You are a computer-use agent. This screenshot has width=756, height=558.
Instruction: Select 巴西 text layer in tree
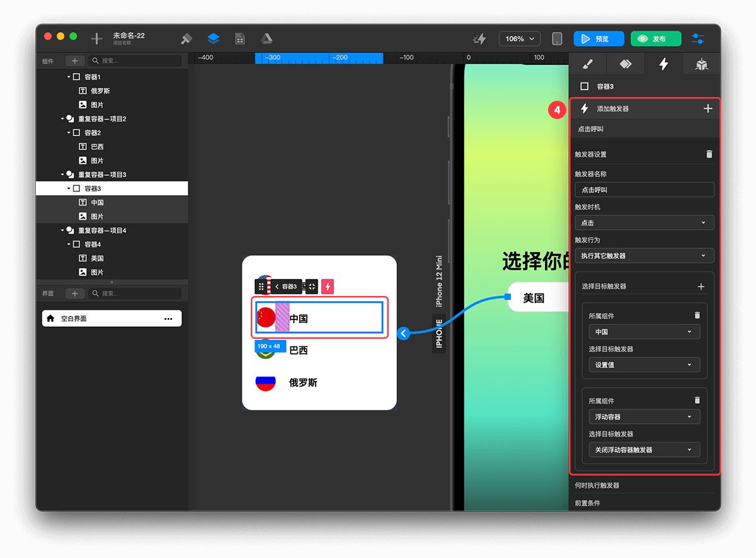97,147
